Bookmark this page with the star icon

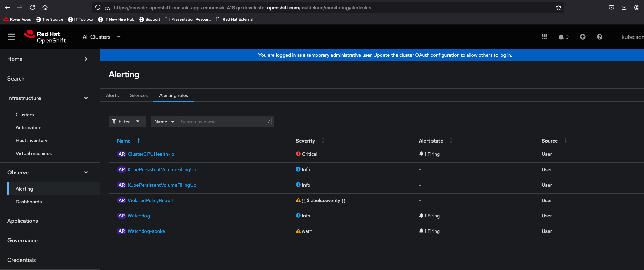pyautogui.click(x=559, y=8)
